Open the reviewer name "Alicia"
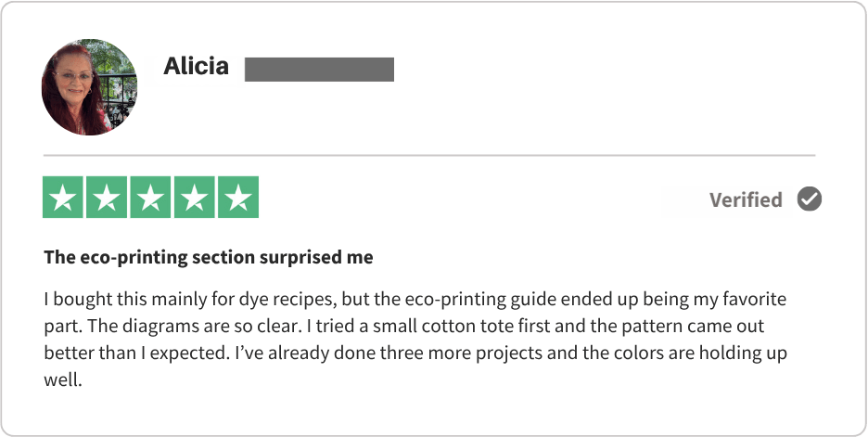 pos(196,67)
